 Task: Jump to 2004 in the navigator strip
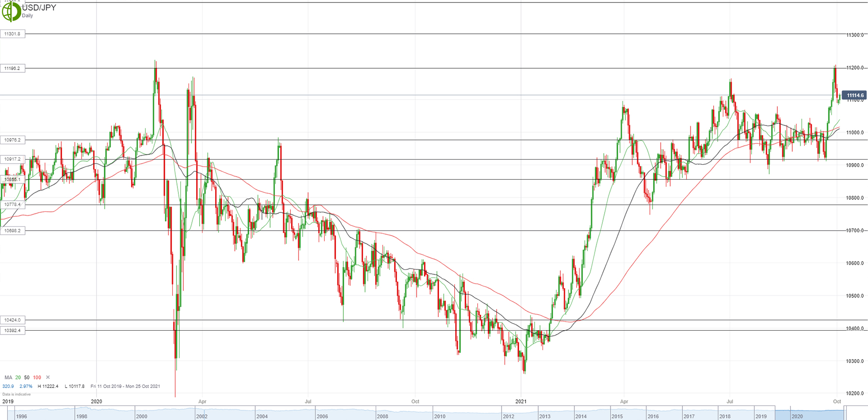click(x=262, y=416)
